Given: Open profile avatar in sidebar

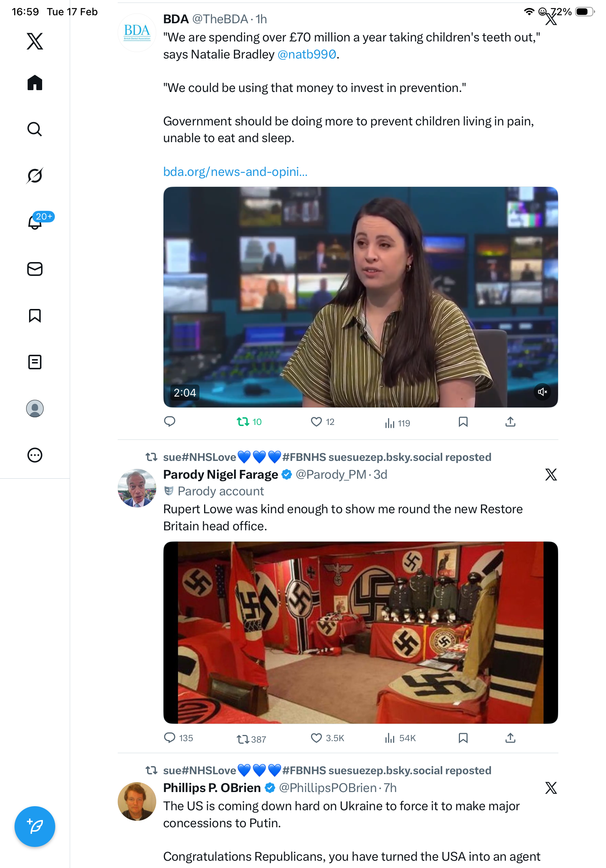Looking at the screenshot, I should [x=35, y=408].
